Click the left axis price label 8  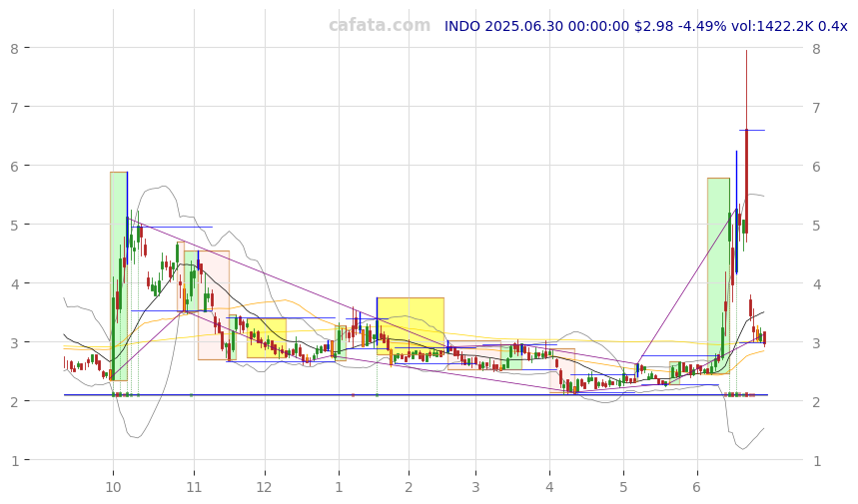coord(15,49)
